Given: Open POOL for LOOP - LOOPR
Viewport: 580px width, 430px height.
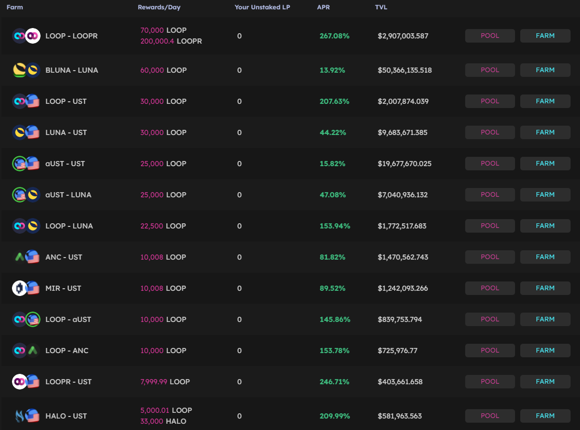Looking at the screenshot, I should click(x=490, y=36).
